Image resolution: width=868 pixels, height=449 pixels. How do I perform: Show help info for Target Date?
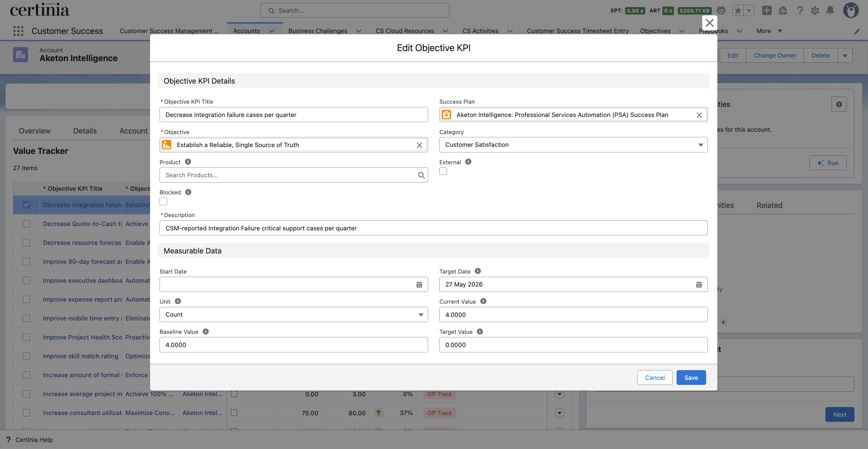(478, 271)
